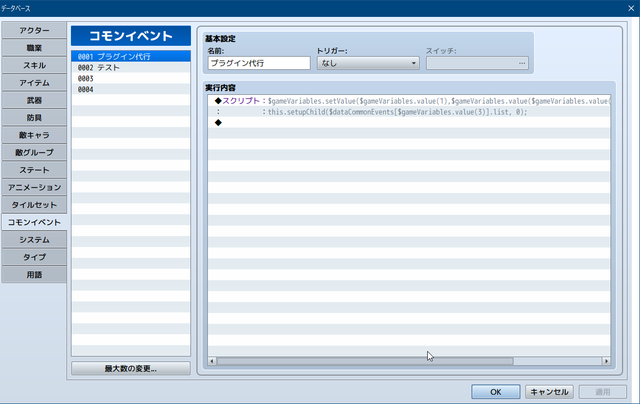Click 最大数の変更 button

coord(131,368)
